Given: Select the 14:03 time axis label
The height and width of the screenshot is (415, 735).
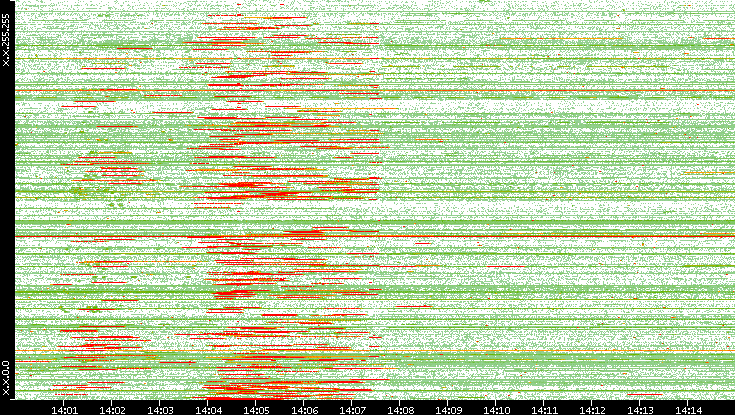Looking at the screenshot, I should tap(159, 410).
